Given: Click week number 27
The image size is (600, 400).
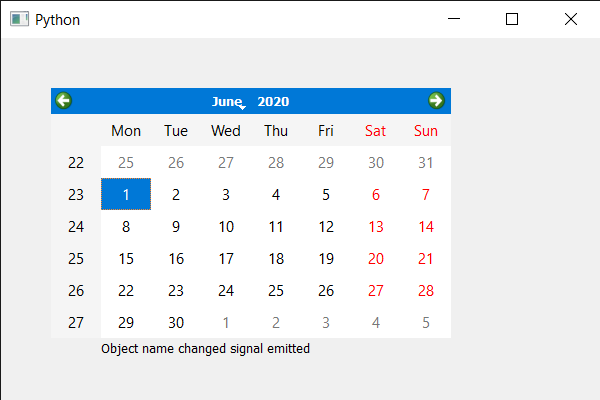Looking at the screenshot, I should pyautogui.click(x=76, y=322).
